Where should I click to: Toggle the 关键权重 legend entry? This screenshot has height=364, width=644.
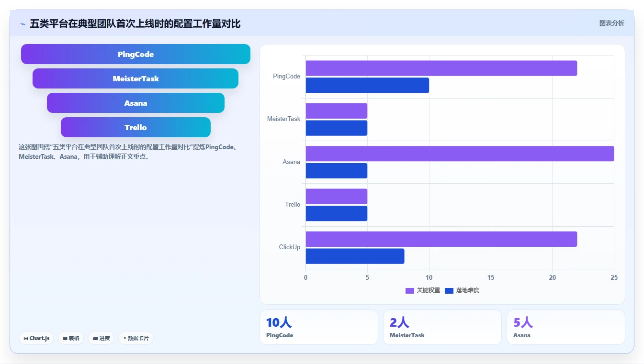pos(423,290)
